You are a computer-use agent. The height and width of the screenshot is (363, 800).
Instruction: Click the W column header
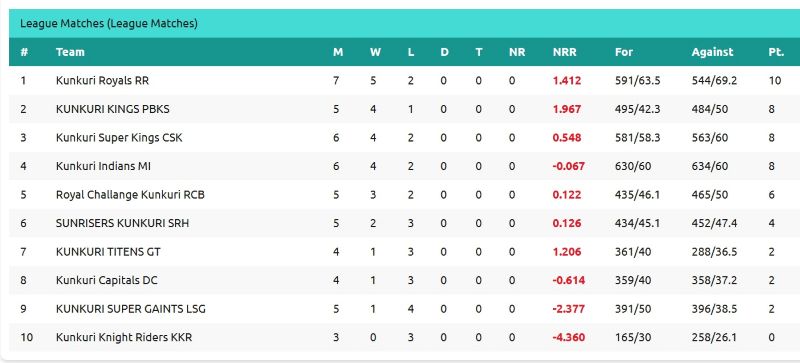tap(375, 52)
